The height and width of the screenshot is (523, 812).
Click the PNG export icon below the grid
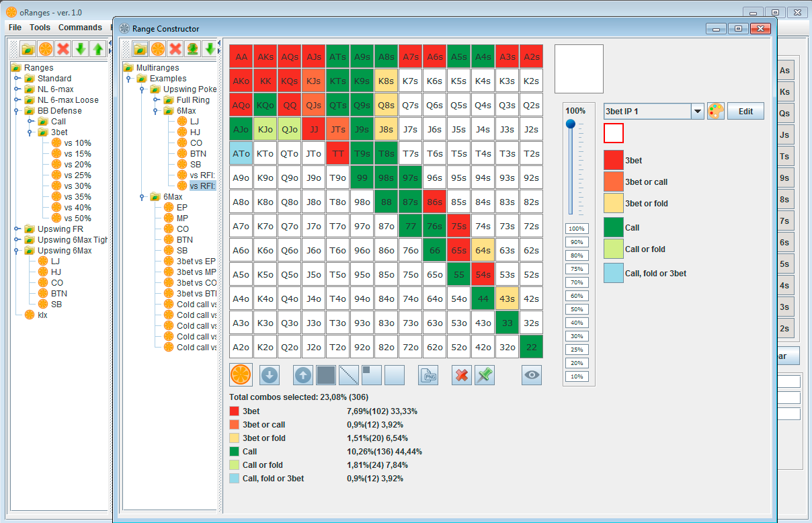[428, 375]
